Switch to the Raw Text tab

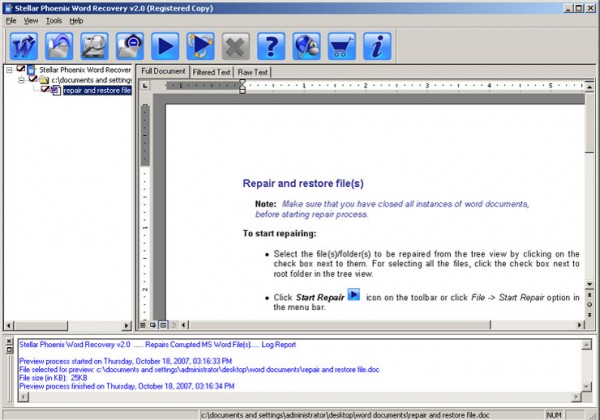coord(253,72)
